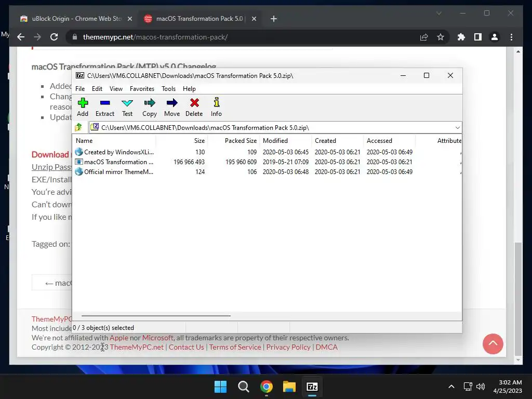Click the 7-Zip horizontal scrollbar
The image size is (532, 399).
coord(156,315)
